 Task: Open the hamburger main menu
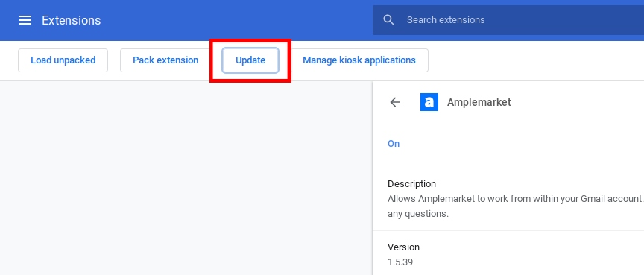click(25, 20)
